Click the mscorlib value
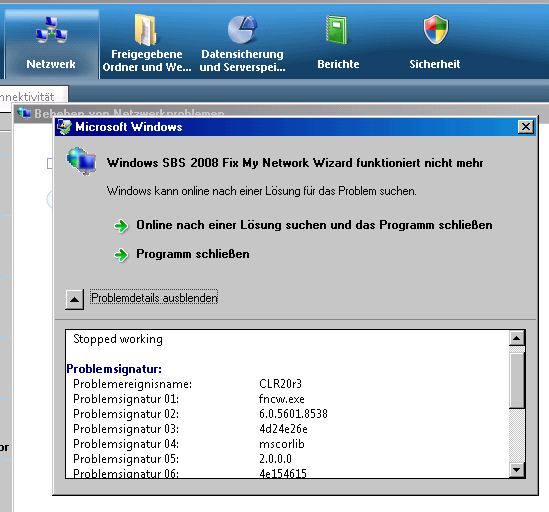 (282, 444)
